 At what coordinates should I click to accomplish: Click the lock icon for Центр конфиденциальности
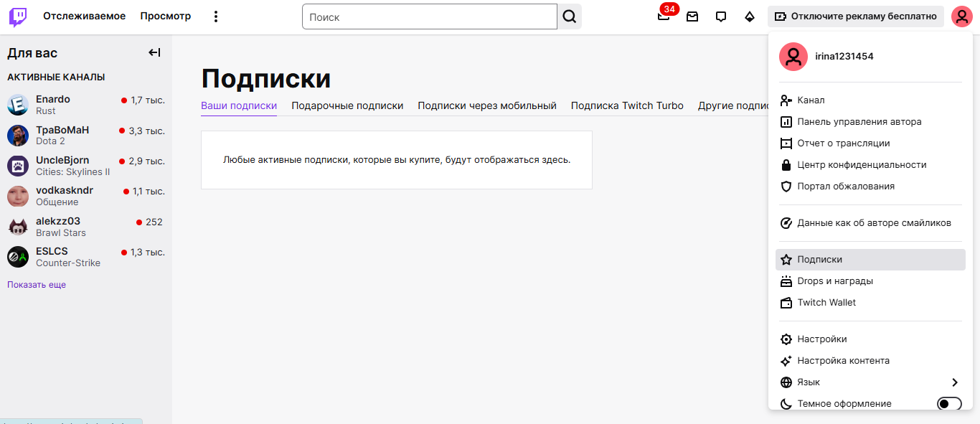click(x=786, y=165)
